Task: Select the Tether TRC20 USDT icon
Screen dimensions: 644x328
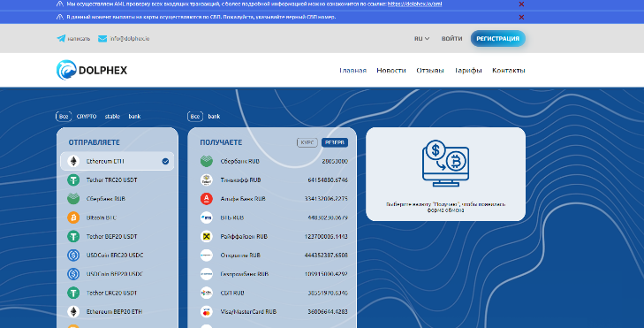Action: tap(73, 180)
